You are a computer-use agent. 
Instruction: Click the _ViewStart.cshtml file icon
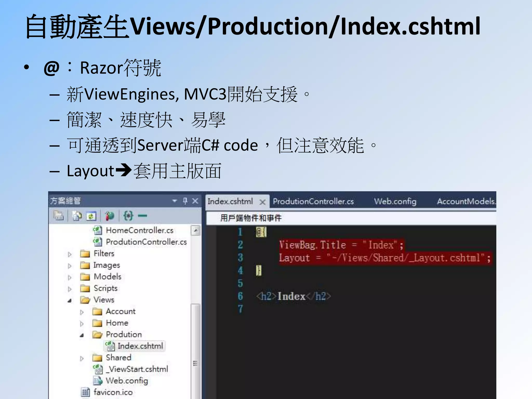98,369
